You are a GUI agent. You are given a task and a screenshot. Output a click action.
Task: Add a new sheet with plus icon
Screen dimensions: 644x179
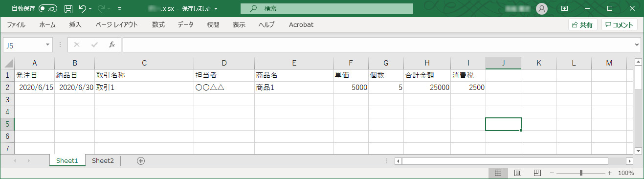(141, 161)
